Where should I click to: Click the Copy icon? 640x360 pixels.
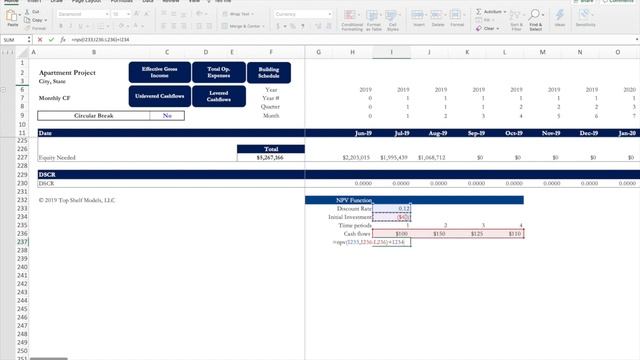27,20
